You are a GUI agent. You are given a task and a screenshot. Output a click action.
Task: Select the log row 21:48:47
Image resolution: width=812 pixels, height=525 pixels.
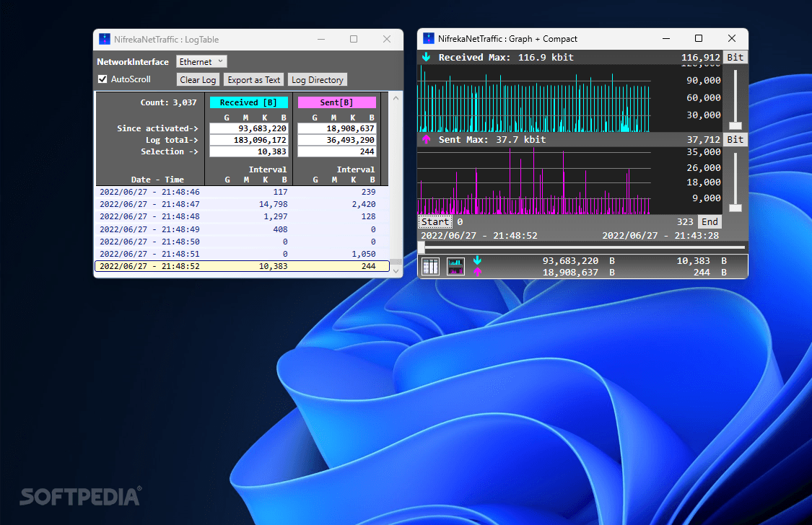click(243, 204)
